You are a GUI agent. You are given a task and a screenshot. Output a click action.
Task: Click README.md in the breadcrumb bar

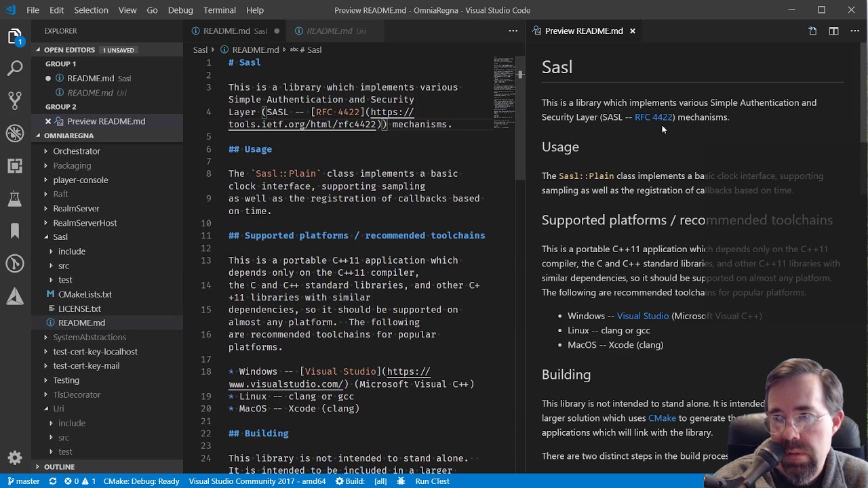pos(250,49)
